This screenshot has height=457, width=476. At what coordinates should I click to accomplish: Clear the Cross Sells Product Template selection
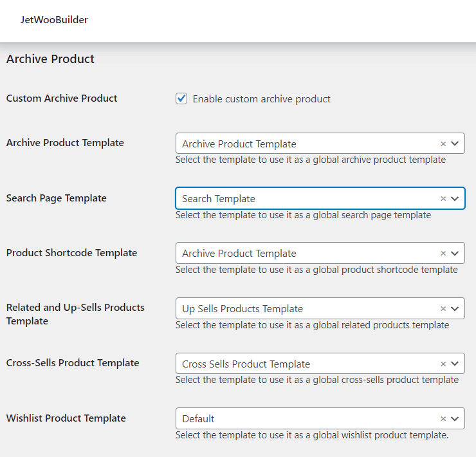tap(443, 364)
